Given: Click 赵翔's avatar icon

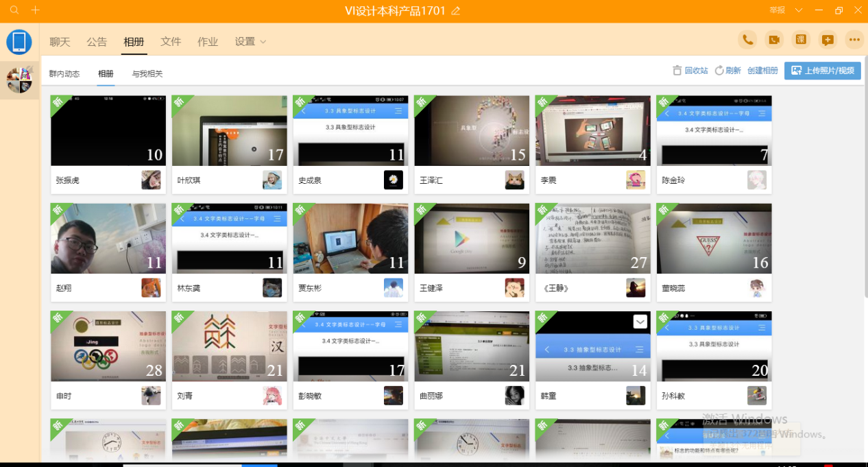Looking at the screenshot, I should [x=151, y=287].
